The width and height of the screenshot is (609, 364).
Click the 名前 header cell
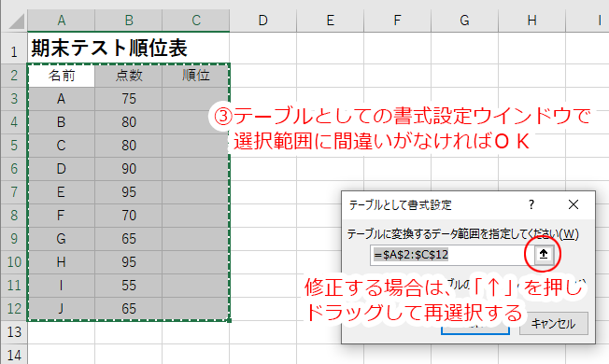pos(62,76)
